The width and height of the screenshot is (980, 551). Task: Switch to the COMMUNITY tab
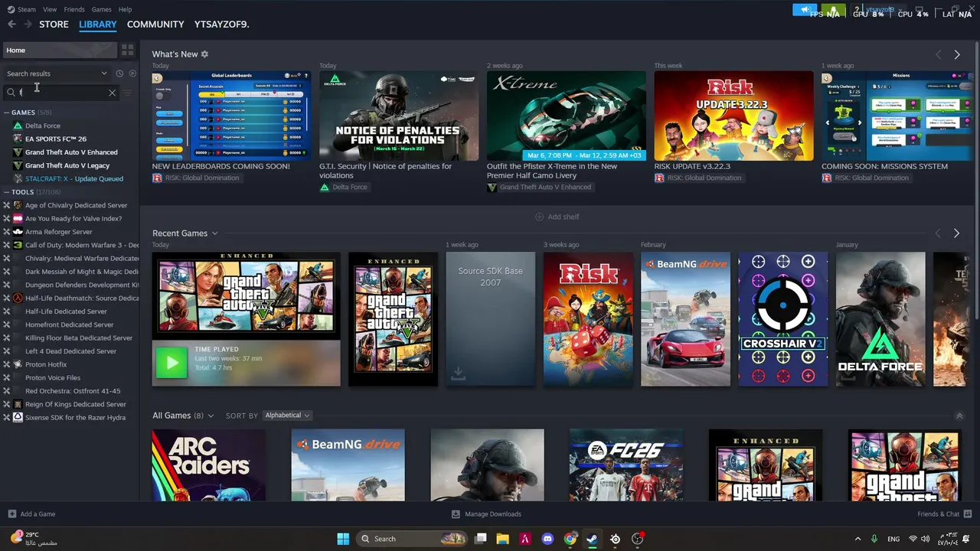click(x=155, y=24)
